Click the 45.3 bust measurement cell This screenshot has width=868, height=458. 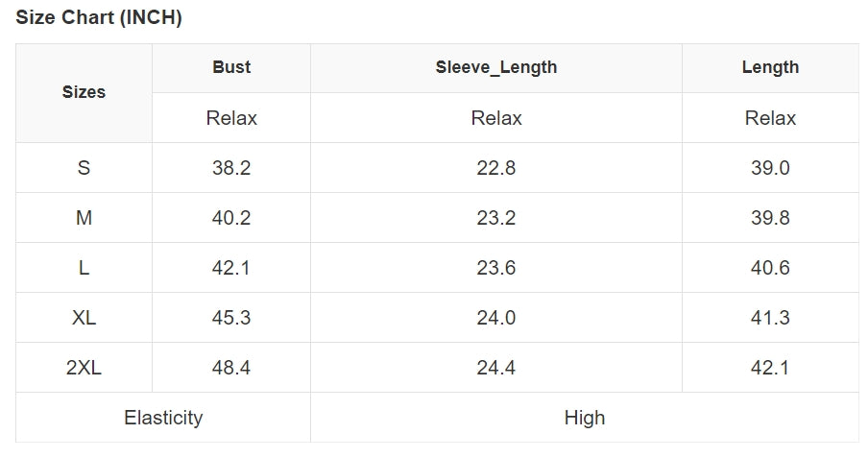231,318
